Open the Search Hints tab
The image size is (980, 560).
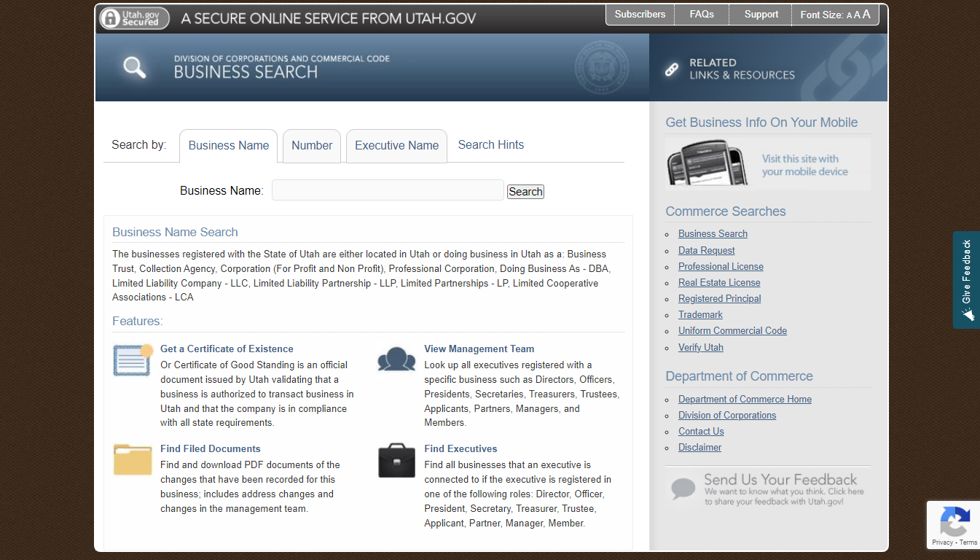(491, 145)
